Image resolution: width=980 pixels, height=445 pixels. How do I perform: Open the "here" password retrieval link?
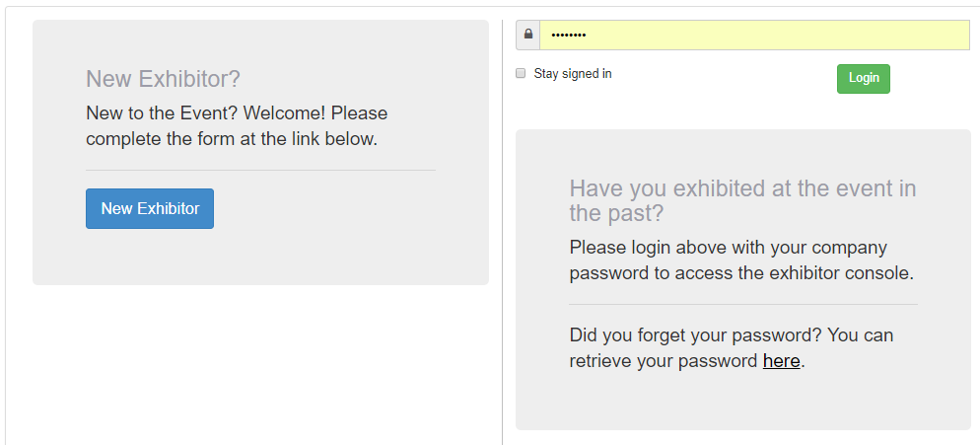781,361
